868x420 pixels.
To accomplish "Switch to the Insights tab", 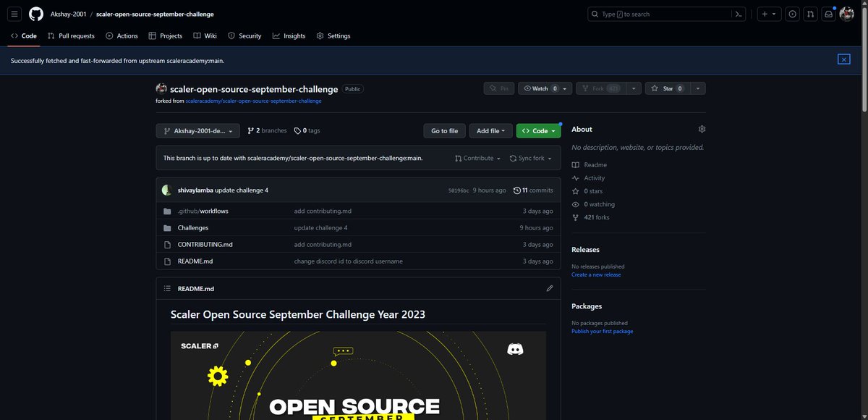I will tap(289, 35).
